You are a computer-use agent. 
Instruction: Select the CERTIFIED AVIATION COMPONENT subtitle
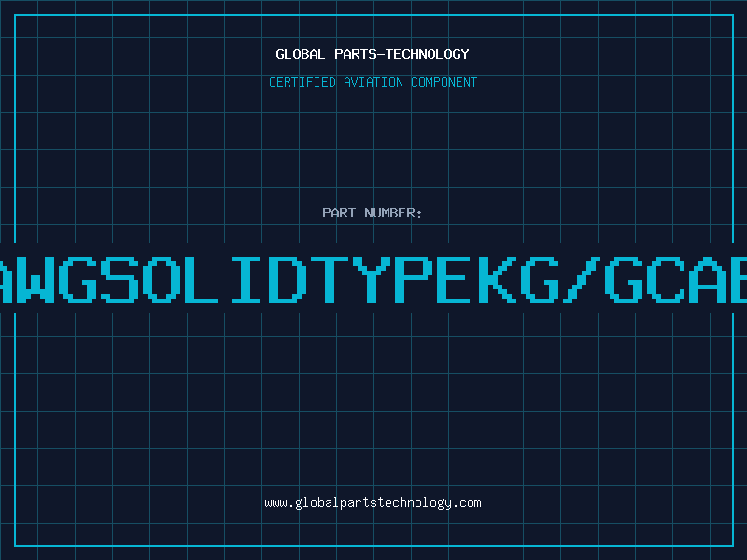point(373,82)
